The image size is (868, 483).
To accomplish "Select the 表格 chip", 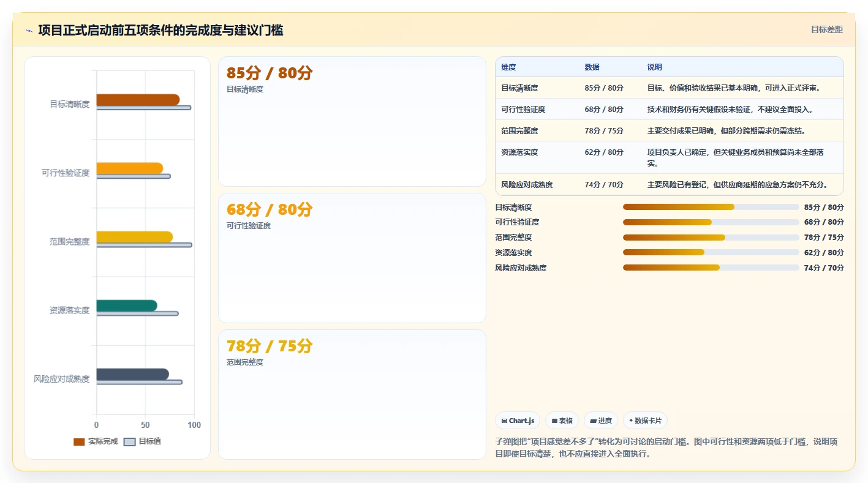I will pyautogui.click(x=562, y=421).
